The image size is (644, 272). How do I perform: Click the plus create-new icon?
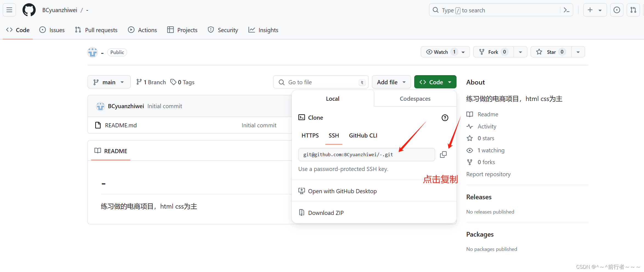590,10
